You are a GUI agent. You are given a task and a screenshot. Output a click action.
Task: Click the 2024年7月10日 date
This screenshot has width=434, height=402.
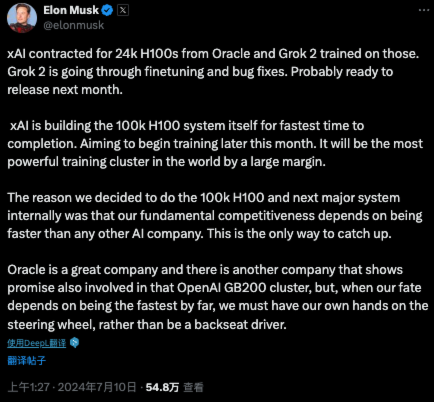(97, 387)
